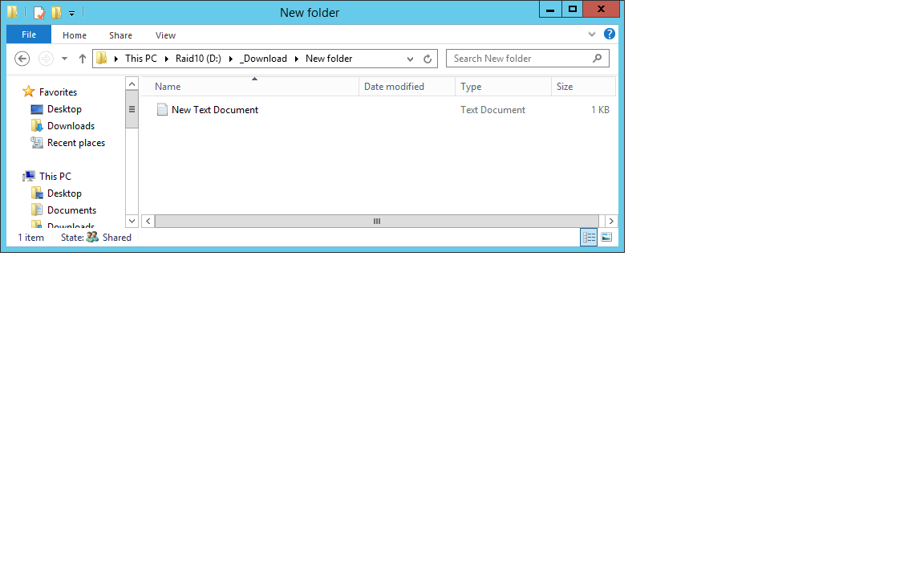Refresh the current folder view

[428, 59]
